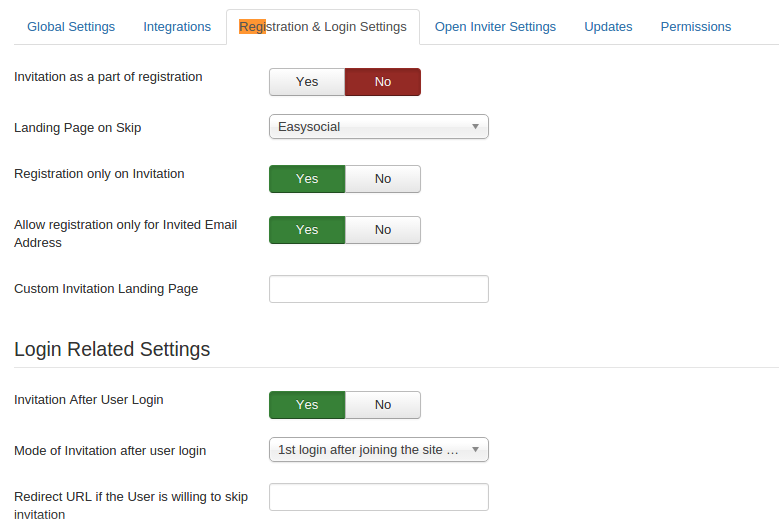Open the Global Settings tab
This screenshot has height=528, width=779.
click(x=71, y=27)
